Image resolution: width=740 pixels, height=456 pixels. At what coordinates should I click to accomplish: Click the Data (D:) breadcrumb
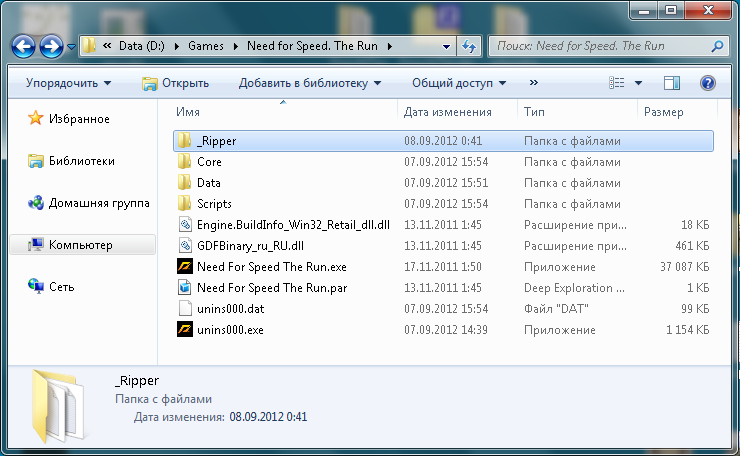click(x=142, y=46)
